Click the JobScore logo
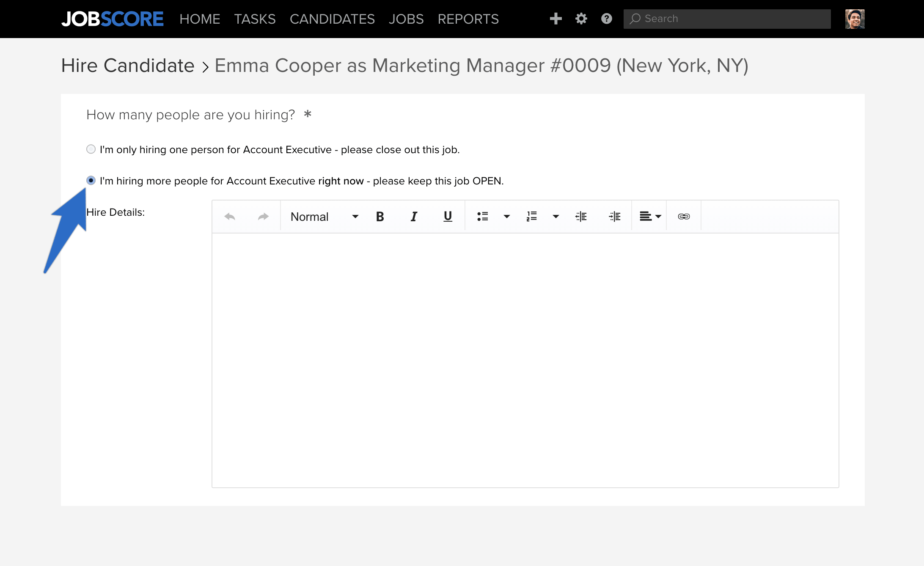The height and width of the screenshot is (566, 924). (113, 19)
